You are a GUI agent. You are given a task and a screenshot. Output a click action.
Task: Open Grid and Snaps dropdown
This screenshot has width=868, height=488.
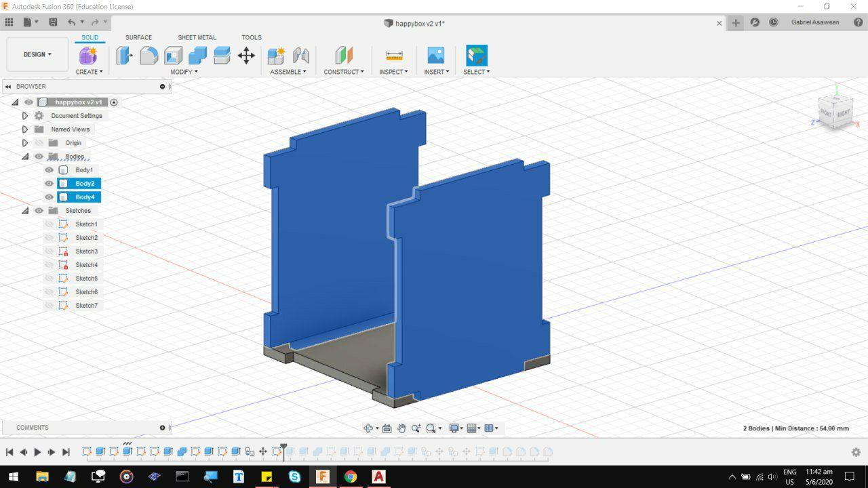coord(474,428)
